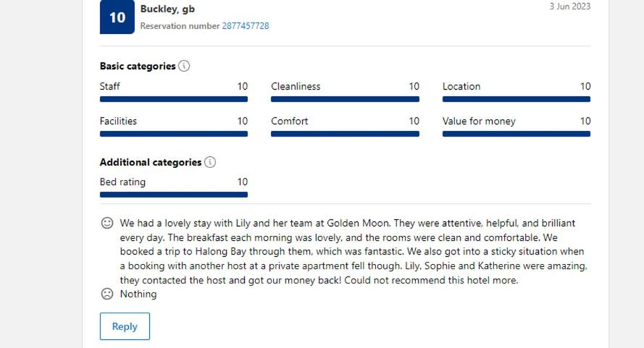Click the Additional categories heading
Image resolution: width=644 pixels, height=348 pixels.
pyautogui.click(x=151, y=162)
